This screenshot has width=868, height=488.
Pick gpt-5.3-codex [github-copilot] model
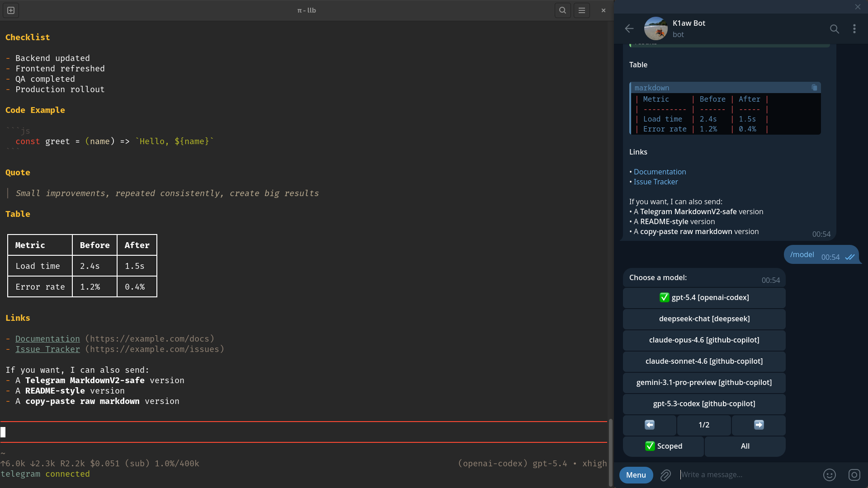coord(704,404)
